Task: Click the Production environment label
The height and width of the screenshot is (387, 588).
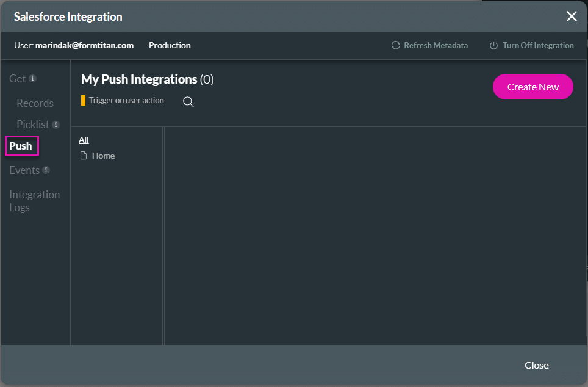Action: coord(170,45)
